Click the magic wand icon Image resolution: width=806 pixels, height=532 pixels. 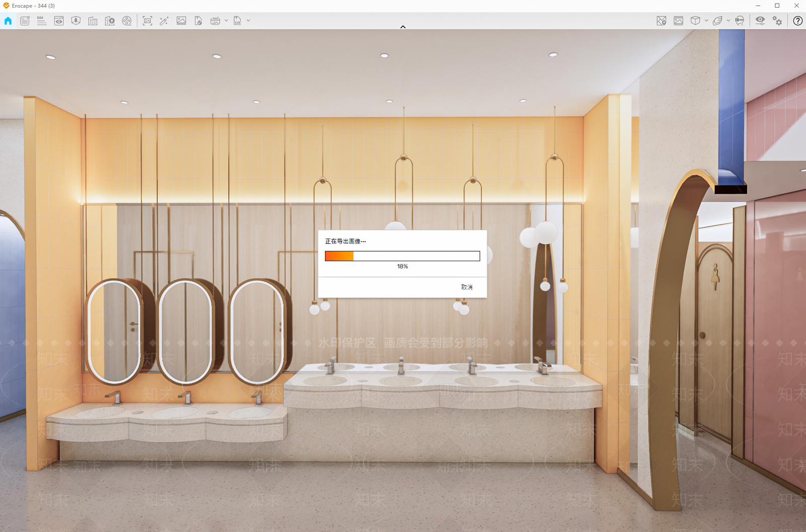click(x=164, y=21)
